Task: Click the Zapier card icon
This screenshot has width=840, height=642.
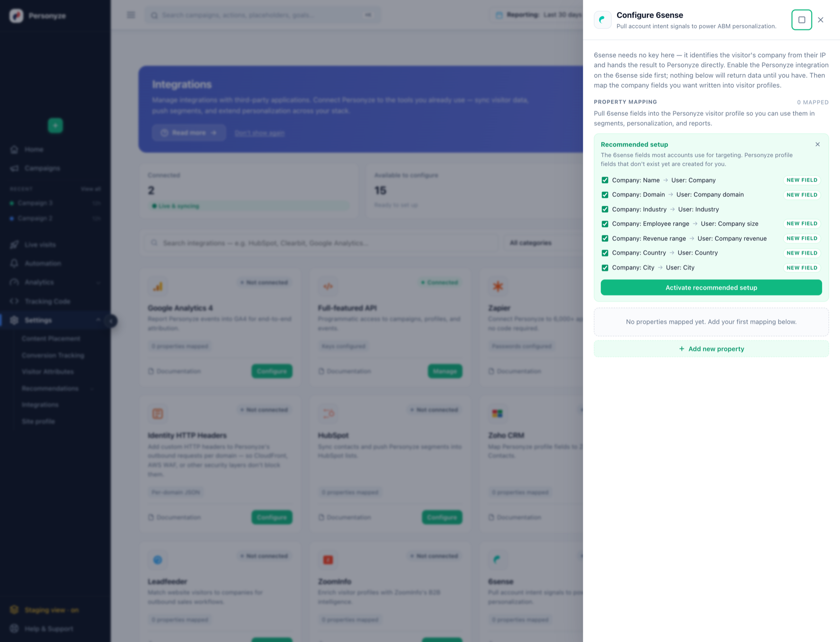Action: pyautogui.click(x=498, y=286)
